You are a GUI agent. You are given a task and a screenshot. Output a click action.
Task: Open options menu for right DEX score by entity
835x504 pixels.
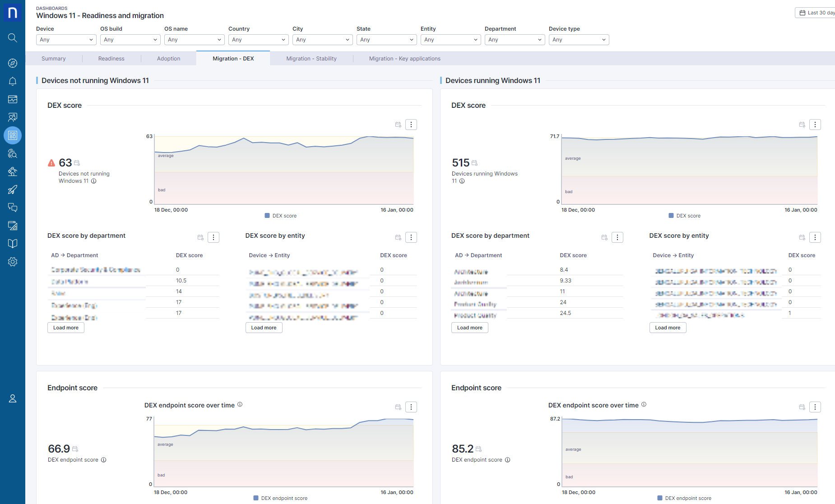(x=815, y=237)
